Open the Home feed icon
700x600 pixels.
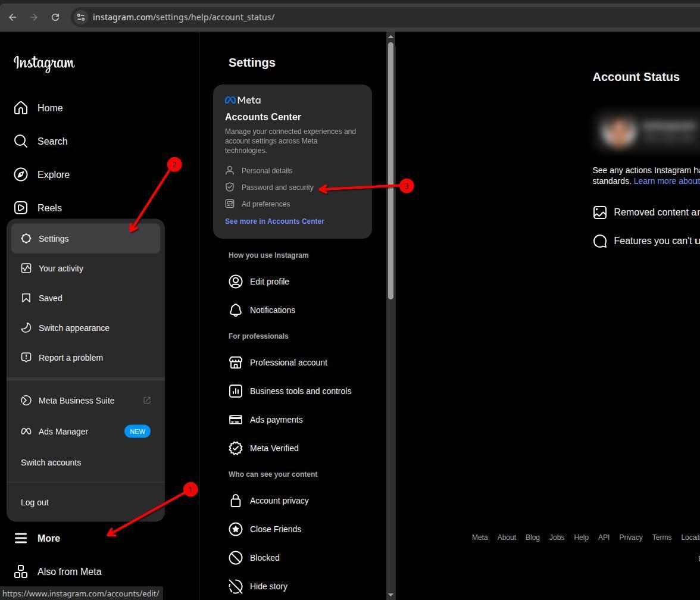[x=21, y=108]
